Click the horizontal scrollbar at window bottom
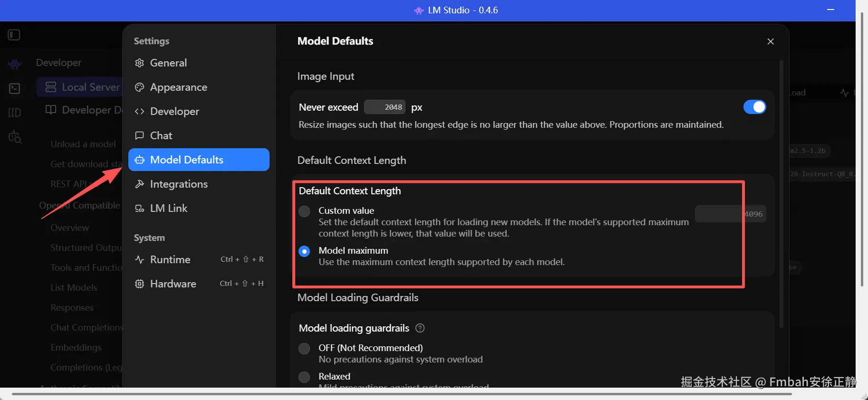The height and width of the screenshot is (400, 868). tap(402, 394)
